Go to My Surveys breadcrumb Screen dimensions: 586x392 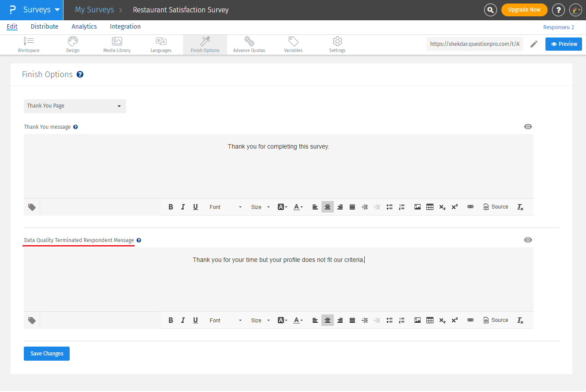[94, 10]
